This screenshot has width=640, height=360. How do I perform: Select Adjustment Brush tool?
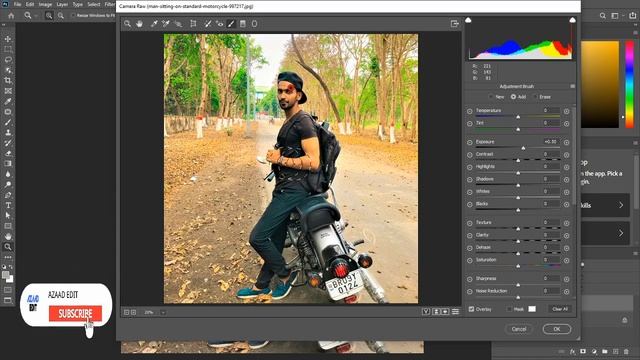click(x=231, y=24)
